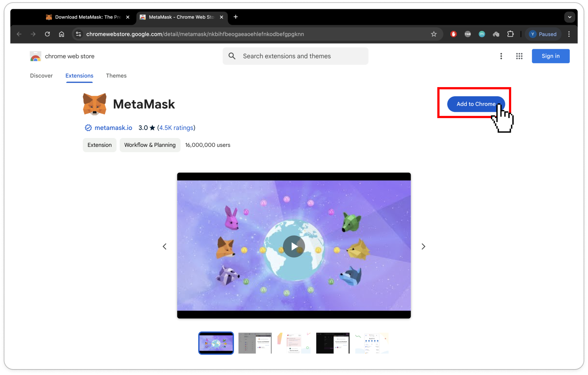Image resolution: width=588 pixels, height=375 pixels.
Task: Open the Google apps grid
Action: click(519, 56)
